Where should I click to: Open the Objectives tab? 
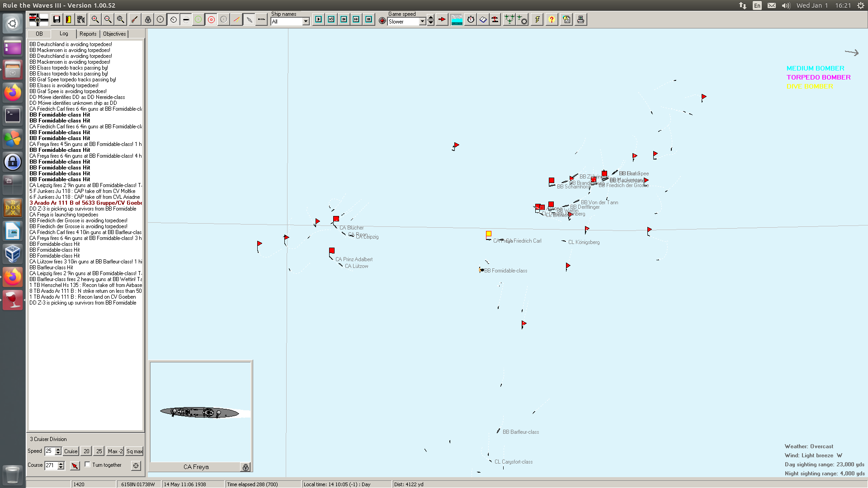pyautogui.click(x=114, y=34)
